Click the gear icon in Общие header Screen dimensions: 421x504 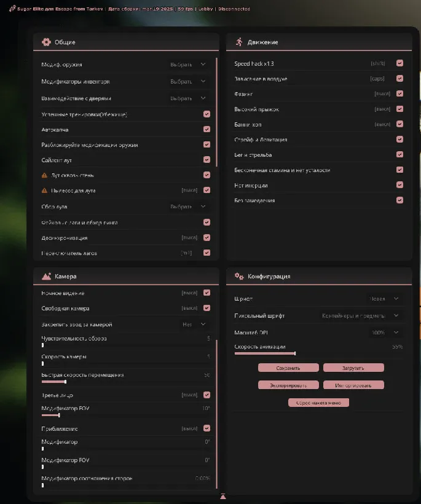click(x=46, y=42)
